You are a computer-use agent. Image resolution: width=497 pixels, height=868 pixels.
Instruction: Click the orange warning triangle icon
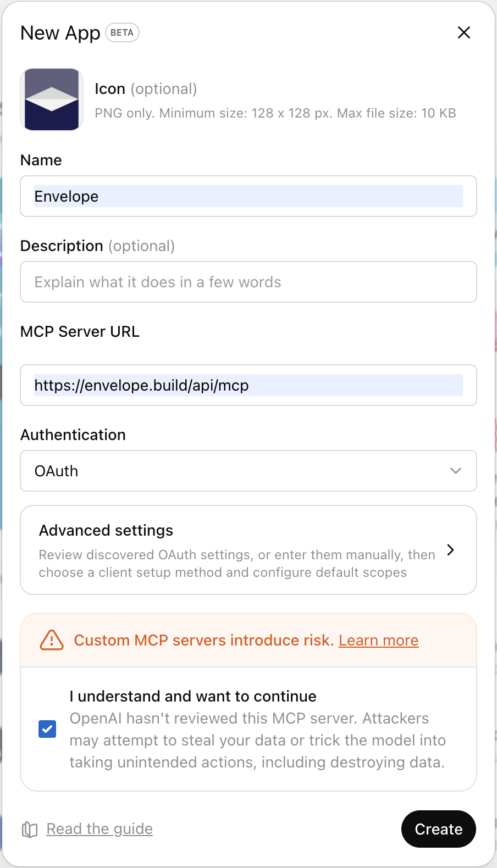point(52,640)
